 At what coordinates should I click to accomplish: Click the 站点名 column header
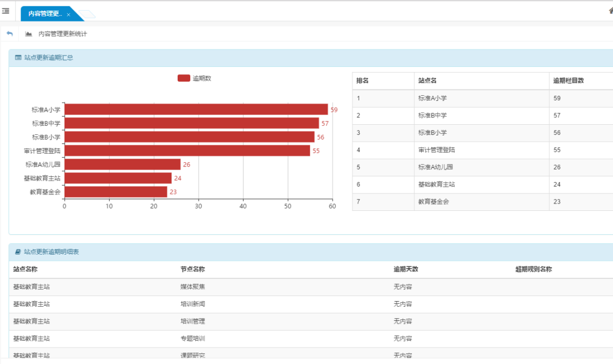coord(428,81)
